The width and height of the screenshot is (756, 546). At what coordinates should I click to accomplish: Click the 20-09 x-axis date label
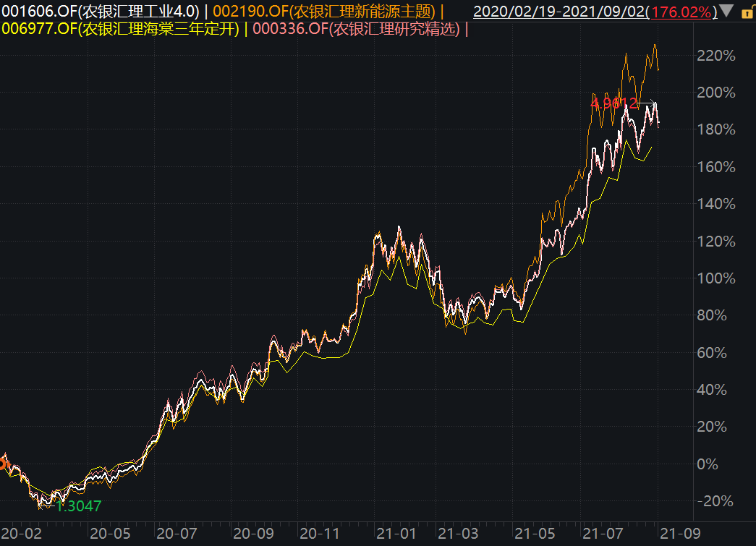253,534
